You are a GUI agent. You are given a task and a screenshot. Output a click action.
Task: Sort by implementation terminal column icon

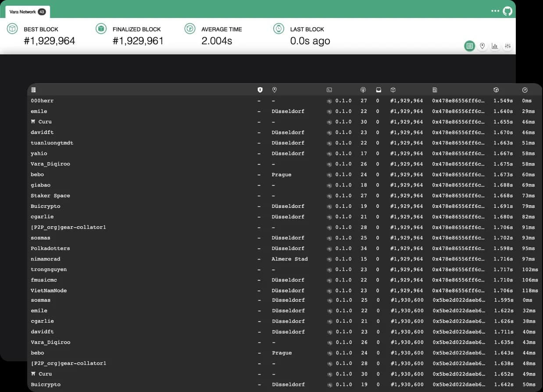click(x=329, y=90)
